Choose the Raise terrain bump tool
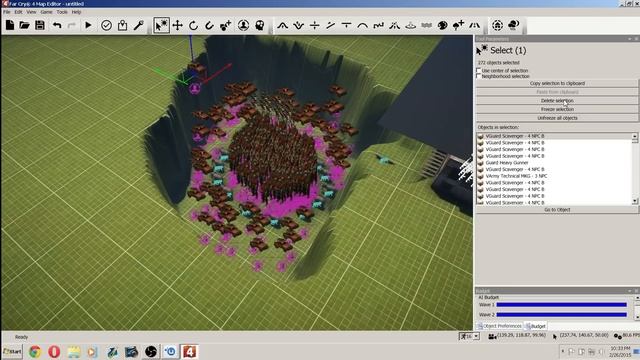Screen dimensions: 640x360 [x=282, y=25]
